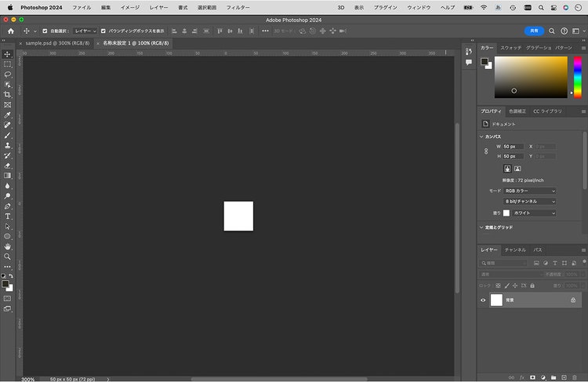Collapse the カンバス section
The height and width of the screenshot is (382, 588).
click(481, 136)
